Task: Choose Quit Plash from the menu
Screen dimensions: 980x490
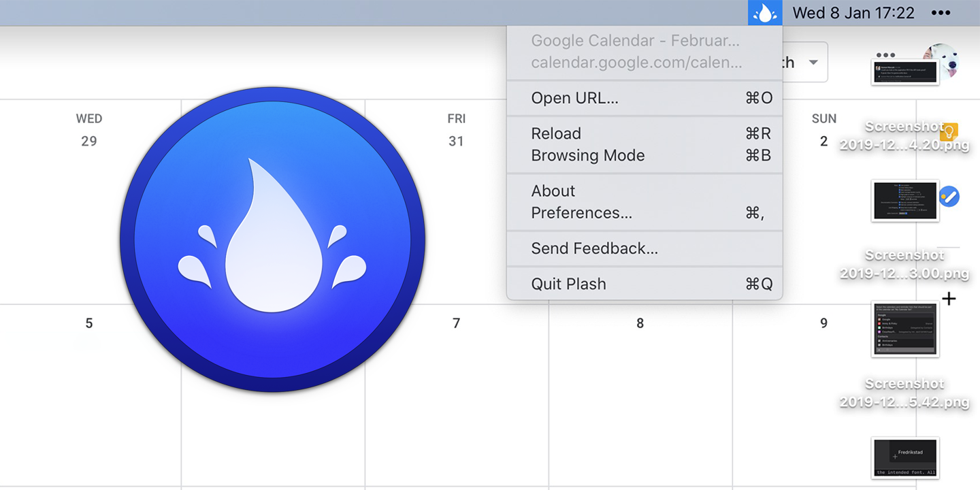Action: coord(568,284)
